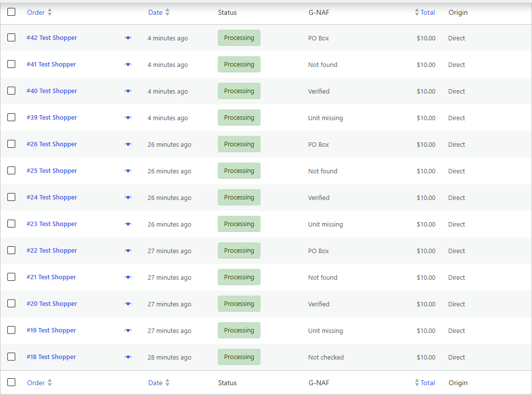Preview order #23 with the eye icon
Image resolution: width=532 pixels, height=395 pixels.
coord(128,224)
